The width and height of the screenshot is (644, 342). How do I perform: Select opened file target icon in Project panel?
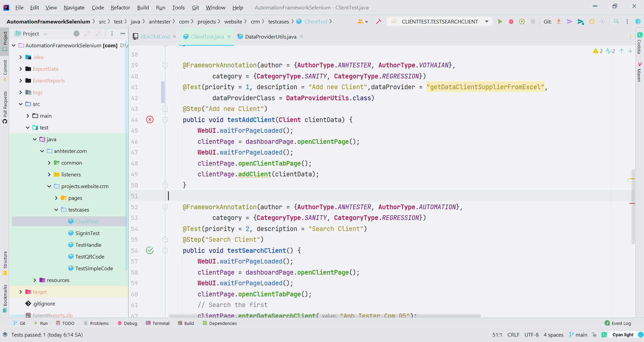[x=76, y=34]
